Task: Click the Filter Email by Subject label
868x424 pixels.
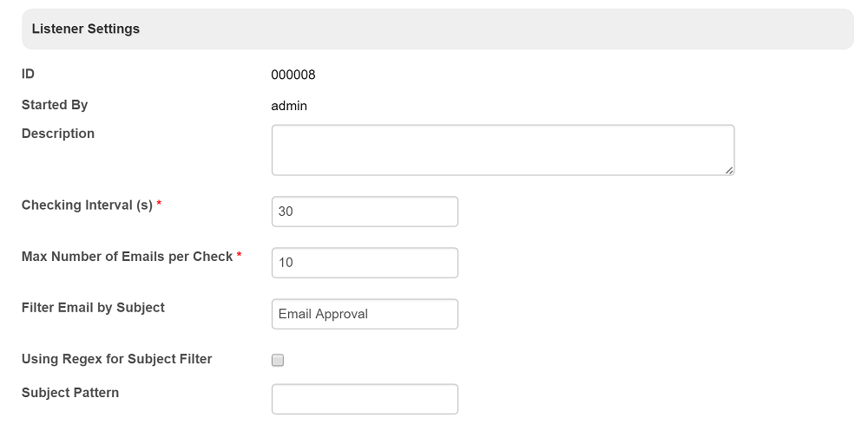Action: [93, 307]
